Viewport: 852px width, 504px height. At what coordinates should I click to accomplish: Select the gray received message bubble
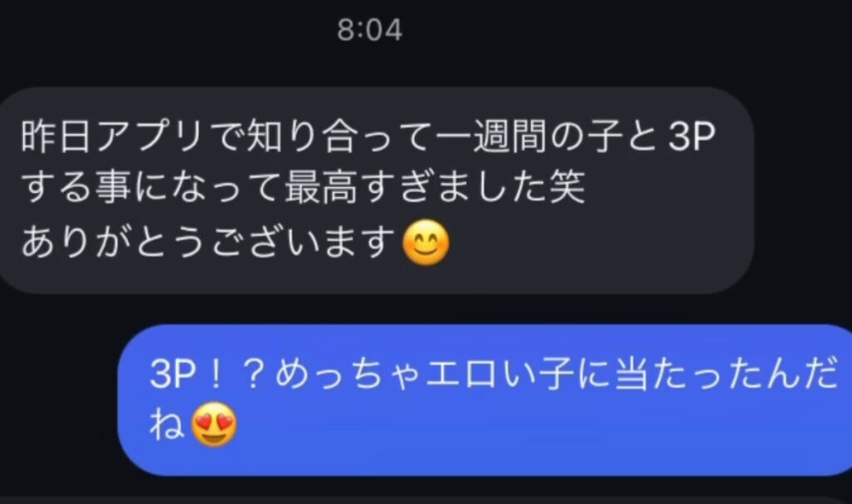pos(376,190)
